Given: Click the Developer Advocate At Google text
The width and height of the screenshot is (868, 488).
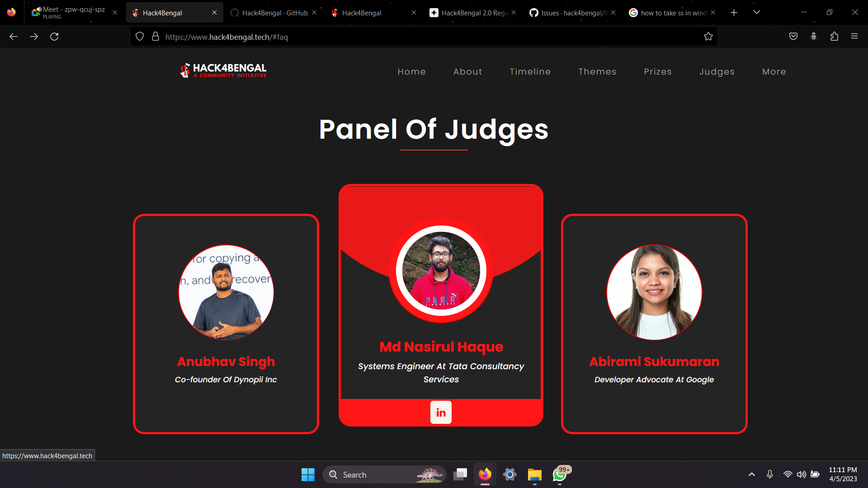Looking at the screenshot, I should 654,380.
